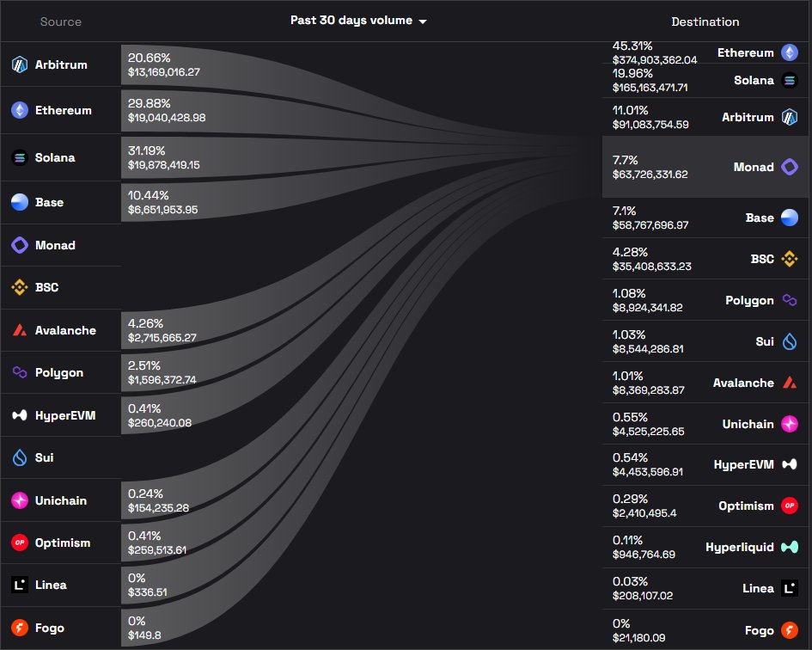
Task: Click the $2,410,495.4 Optimism destination value
Action: pos(644,513)
